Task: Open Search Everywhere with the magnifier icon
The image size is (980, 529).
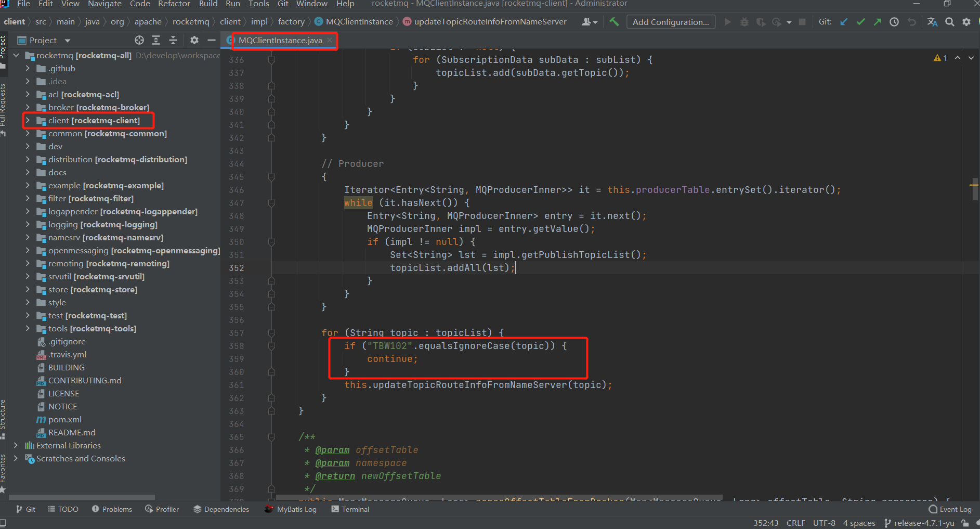Action: tap(950, 22)
